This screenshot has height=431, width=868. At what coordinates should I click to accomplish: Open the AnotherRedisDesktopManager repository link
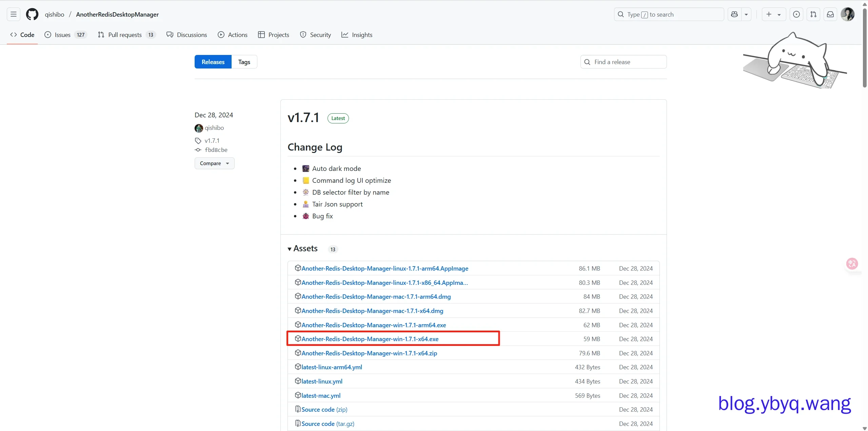point(117,14)
